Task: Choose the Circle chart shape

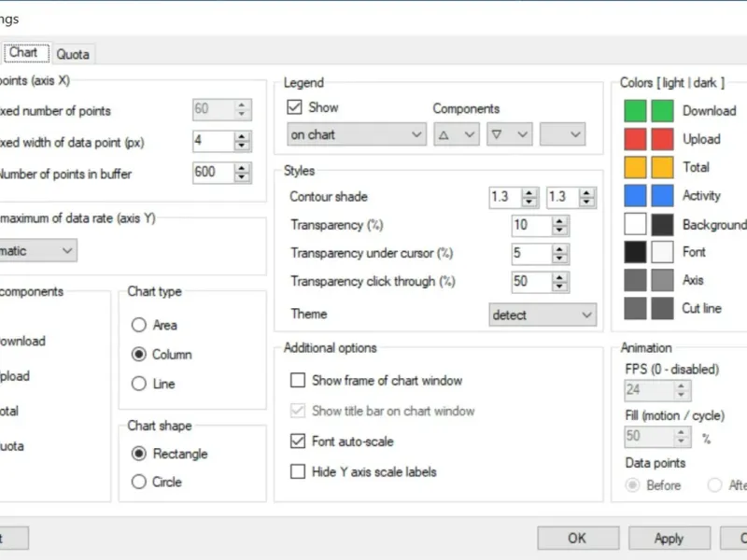Action: (x=138, y=482)
